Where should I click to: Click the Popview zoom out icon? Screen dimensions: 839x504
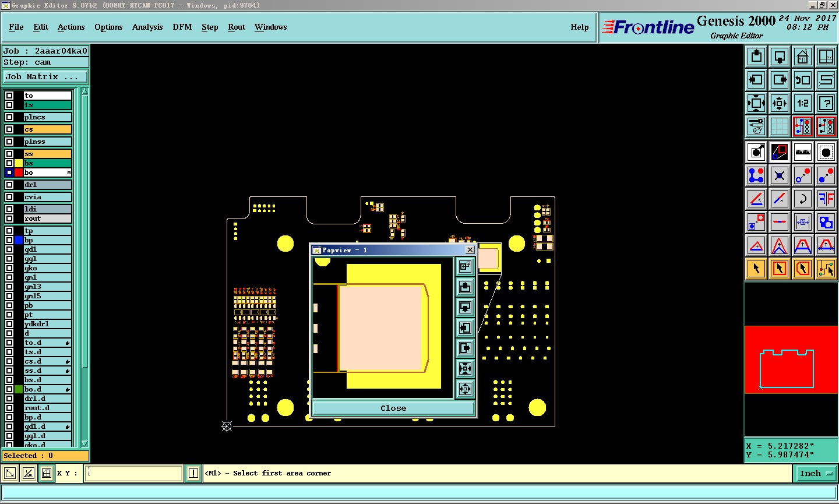[x=465, y=368]
